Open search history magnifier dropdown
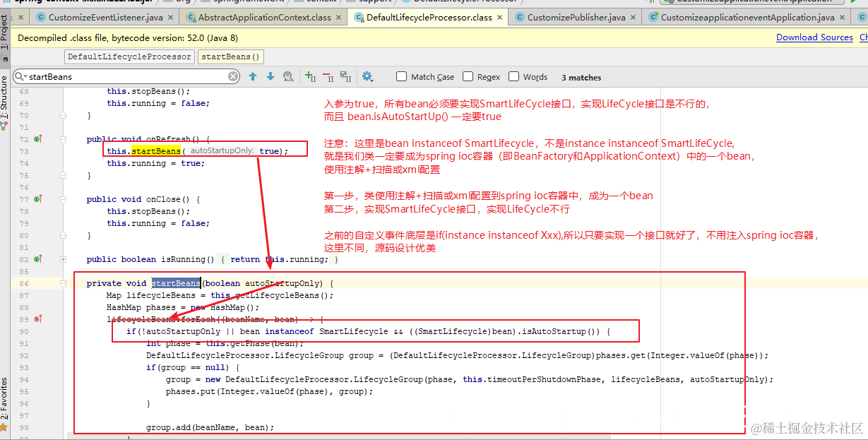This screenshot has height=440, width=868. tap(20, 76)
